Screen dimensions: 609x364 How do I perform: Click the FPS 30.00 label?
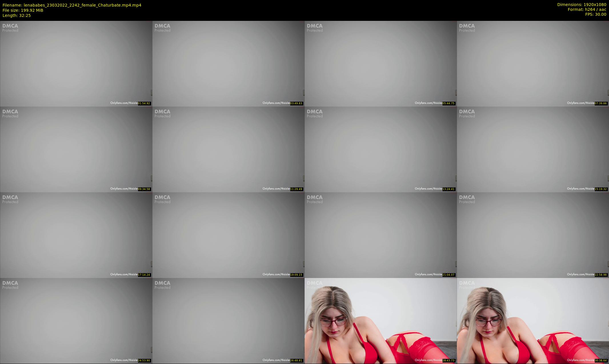[x=596, y=14]
